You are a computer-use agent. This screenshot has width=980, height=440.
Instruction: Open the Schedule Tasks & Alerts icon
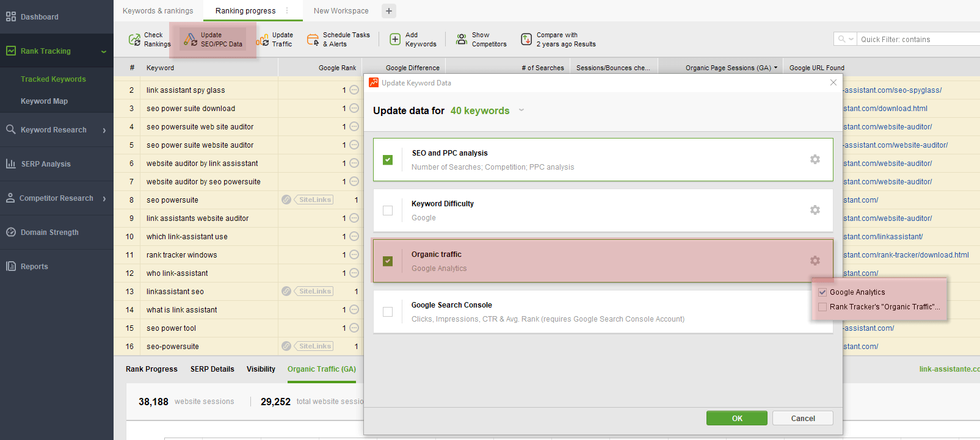click(313, 40)
